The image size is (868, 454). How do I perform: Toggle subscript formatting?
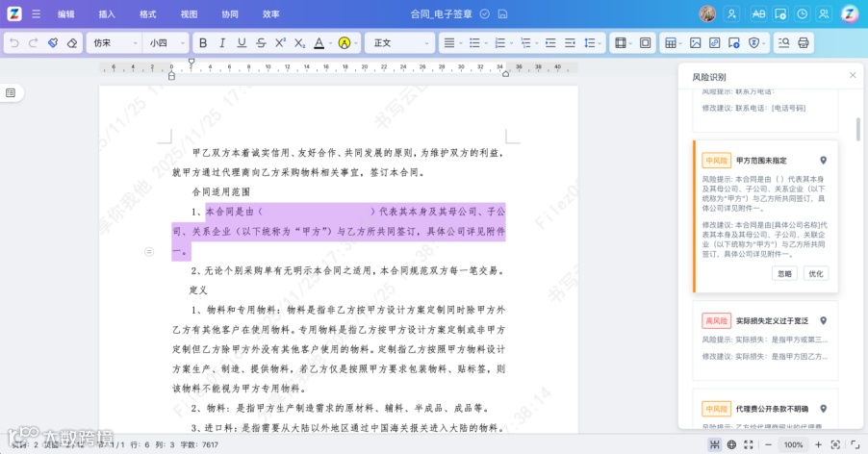[x=299, y=42]
